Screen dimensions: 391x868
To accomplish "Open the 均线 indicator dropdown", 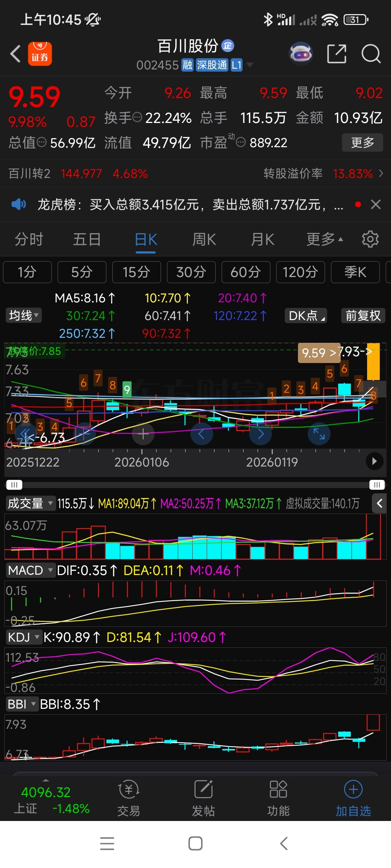I will (x=24, y=315).
